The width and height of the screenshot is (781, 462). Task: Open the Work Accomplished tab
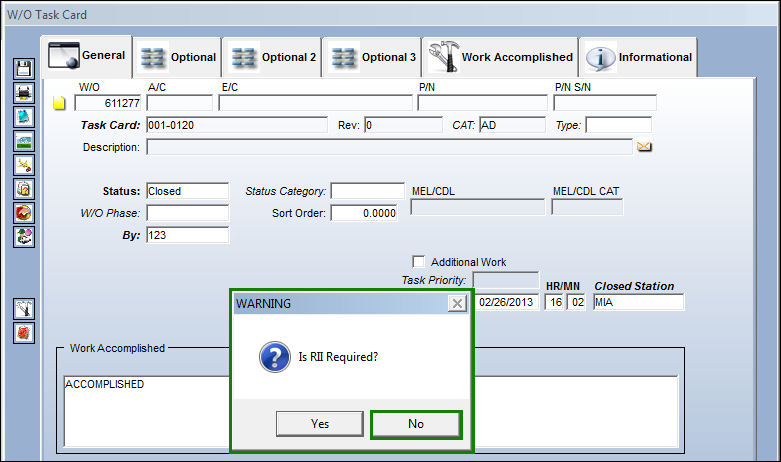pos(500,57)
